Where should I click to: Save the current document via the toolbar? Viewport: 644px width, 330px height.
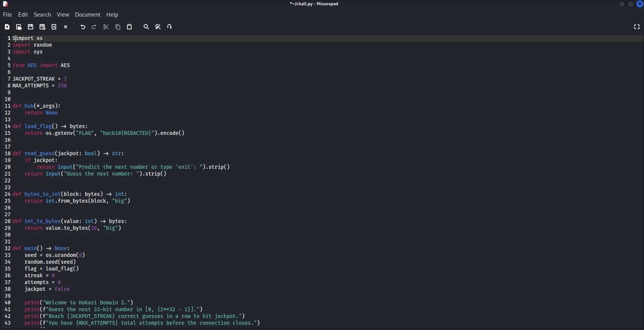(31, 27)
